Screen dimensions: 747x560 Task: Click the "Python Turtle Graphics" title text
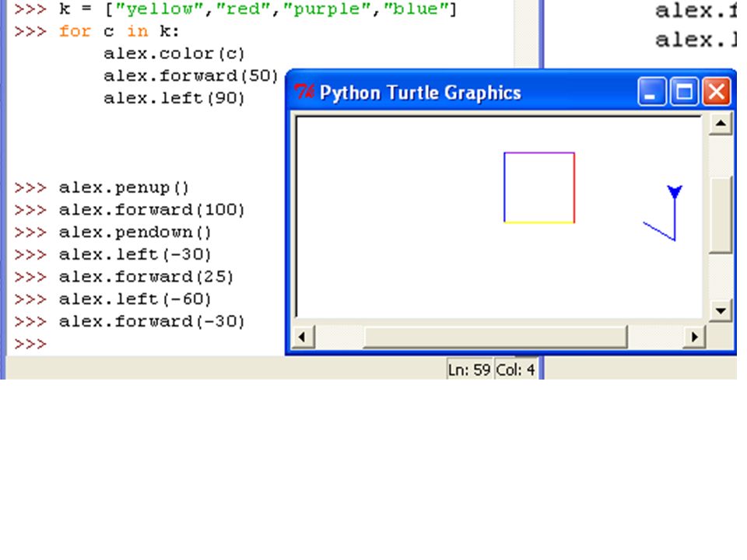click(421, 93)
